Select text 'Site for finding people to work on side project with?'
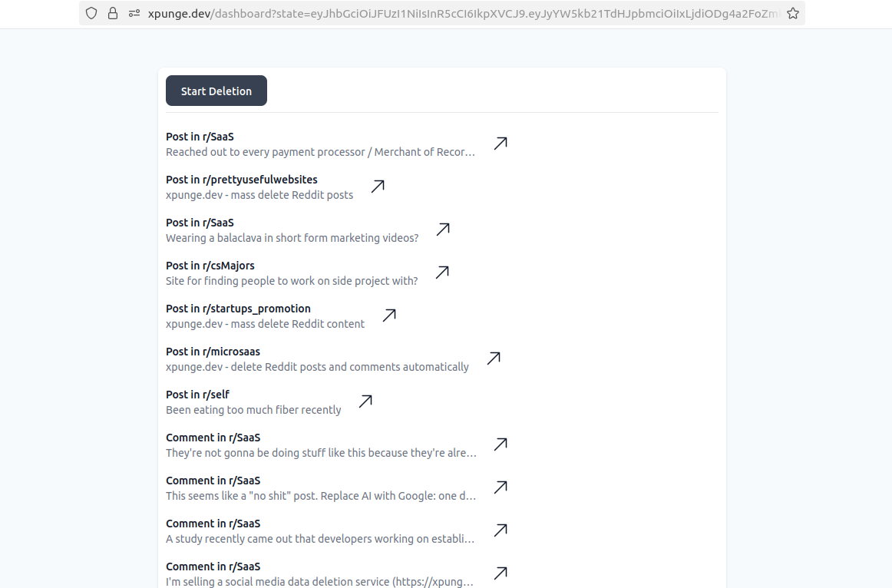892x588 pixels. tap(292, 281)
